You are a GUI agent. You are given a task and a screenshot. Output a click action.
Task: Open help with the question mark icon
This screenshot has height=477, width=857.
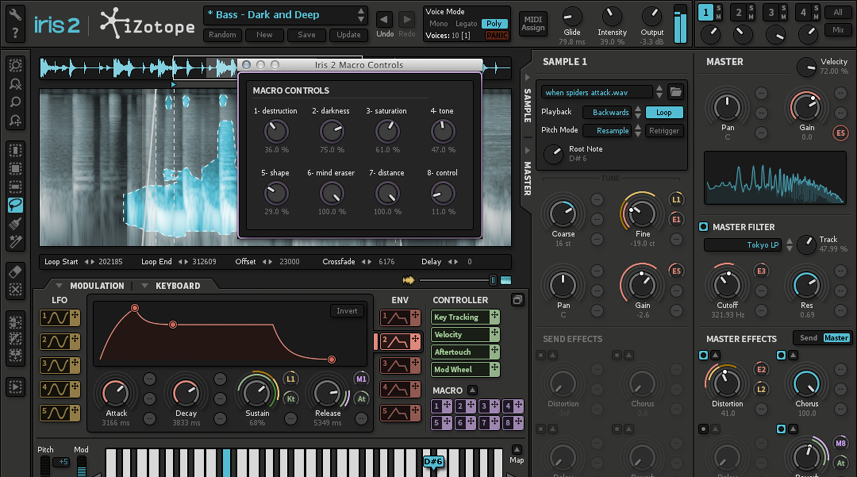[15, 33]
